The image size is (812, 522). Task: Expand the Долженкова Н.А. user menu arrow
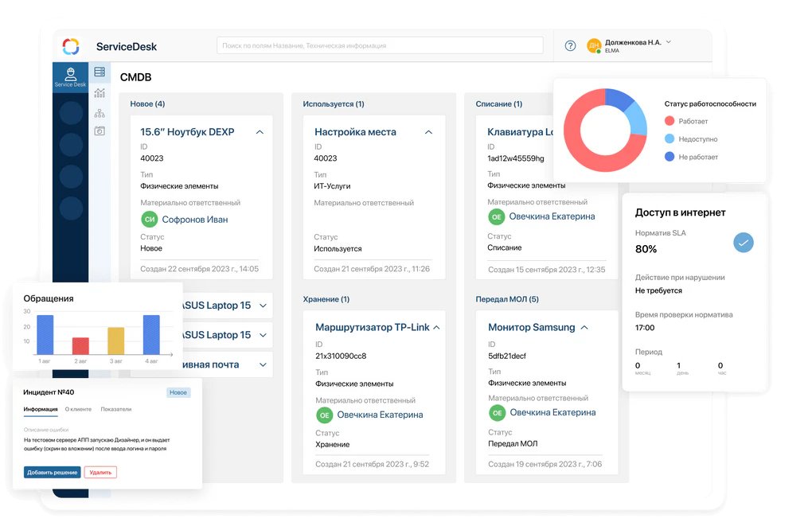point(669,42)
